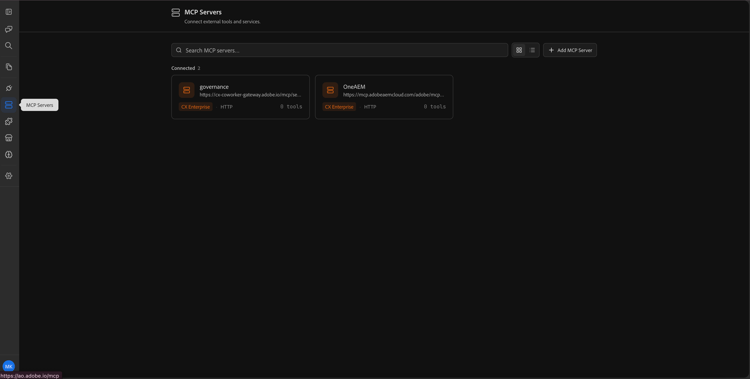This screenshot has width=750, height=379.
Task: Switch to list view of servers
Action: click(532, 50)
